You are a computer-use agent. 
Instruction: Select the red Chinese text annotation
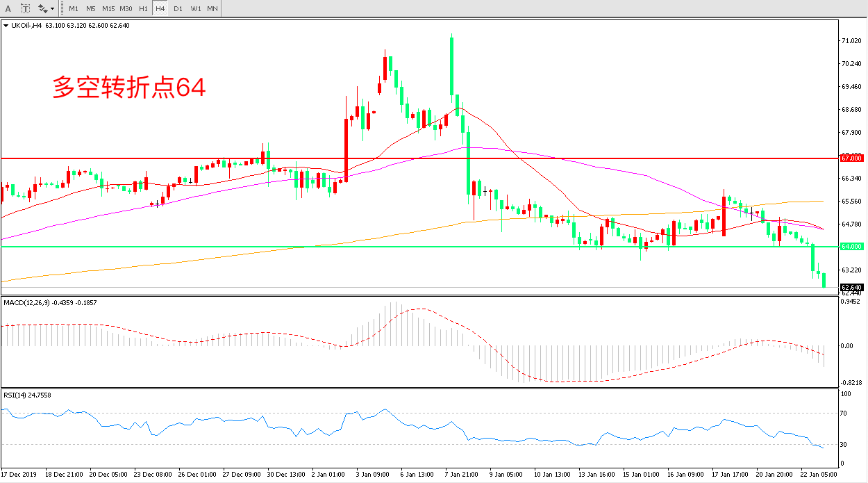pos(128,88)
